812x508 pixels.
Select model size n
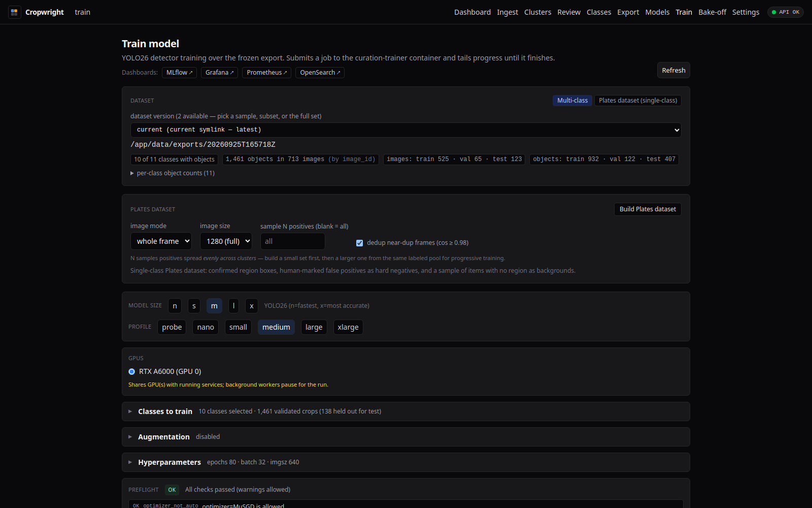(x=175, y=306)
